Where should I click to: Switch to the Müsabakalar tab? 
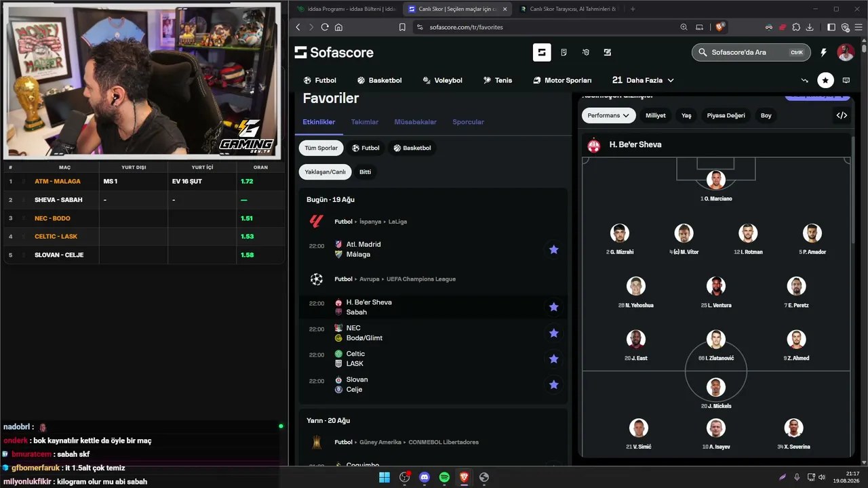tap(415, 122)
